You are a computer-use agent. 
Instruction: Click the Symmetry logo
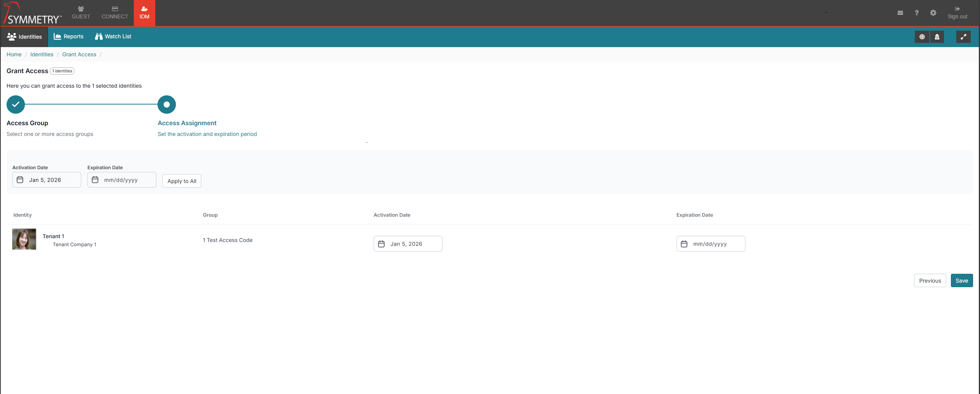pos(33,14)
